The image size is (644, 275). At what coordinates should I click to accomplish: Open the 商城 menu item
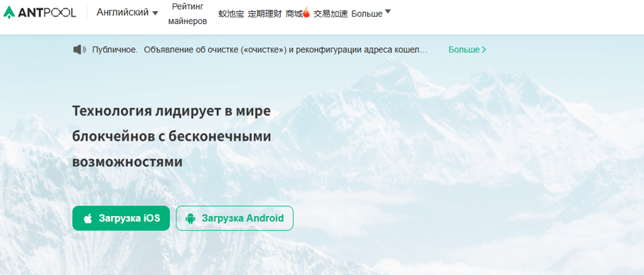click(294, 14)
